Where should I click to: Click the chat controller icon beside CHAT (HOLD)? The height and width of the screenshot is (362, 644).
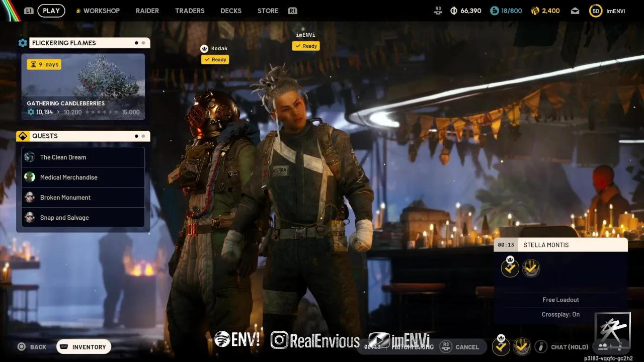point(541,346)
